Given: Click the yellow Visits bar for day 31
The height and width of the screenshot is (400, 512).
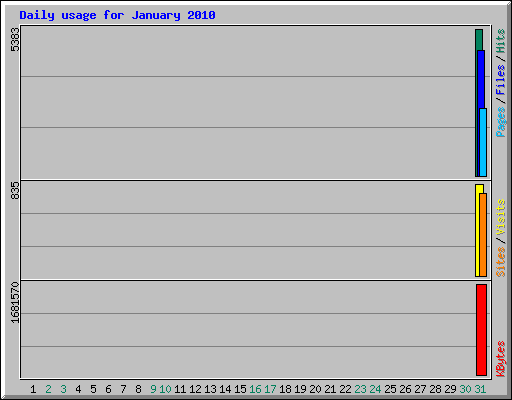Looking at the screenshot, I should coord(478,230).
